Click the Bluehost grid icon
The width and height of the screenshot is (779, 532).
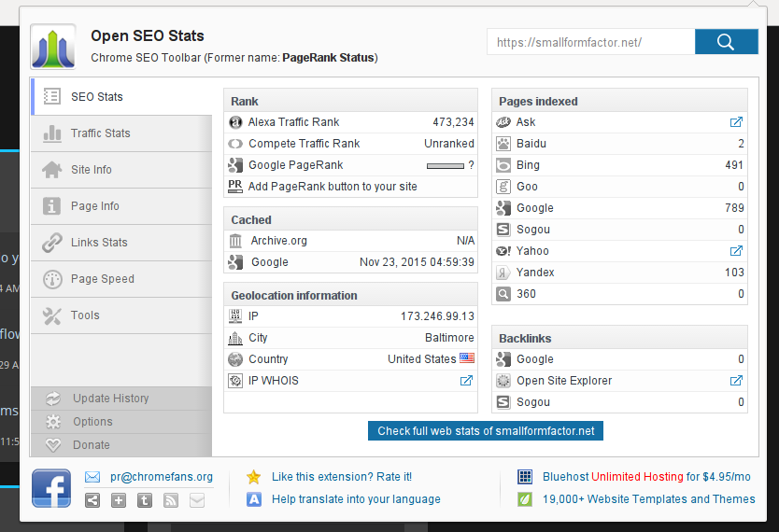click(525, 477)
